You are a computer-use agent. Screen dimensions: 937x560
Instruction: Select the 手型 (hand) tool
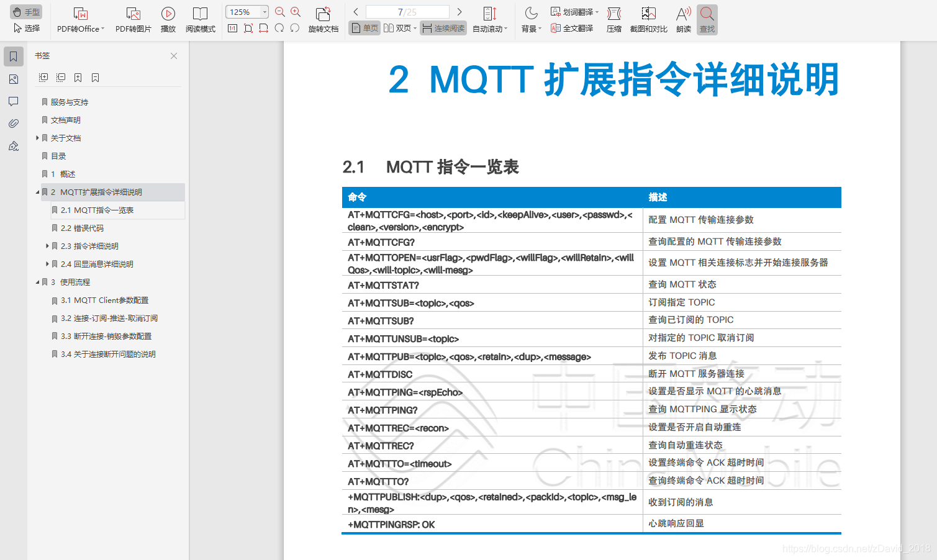[x=26, y=12]
